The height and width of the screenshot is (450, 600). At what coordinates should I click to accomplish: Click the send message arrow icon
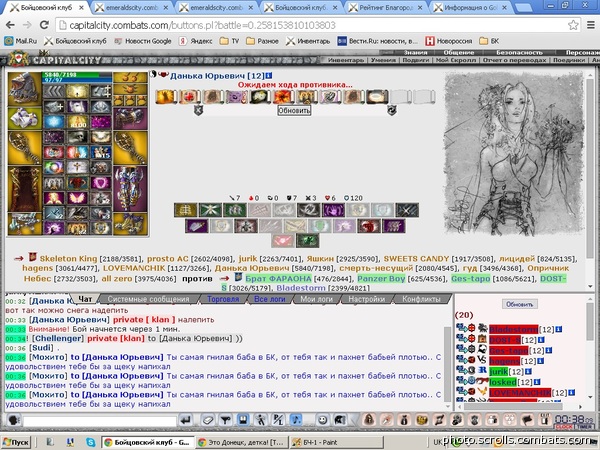[186, 420]
